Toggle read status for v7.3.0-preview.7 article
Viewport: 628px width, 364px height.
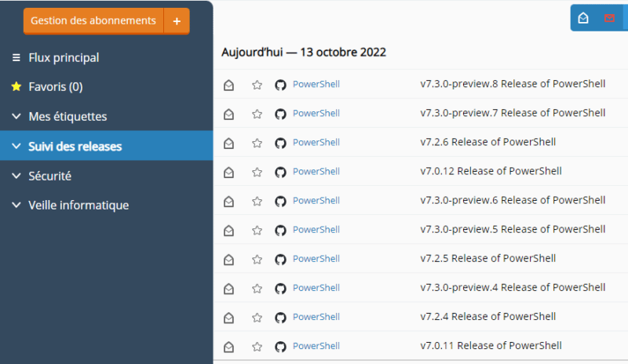[x=228, y=114]
